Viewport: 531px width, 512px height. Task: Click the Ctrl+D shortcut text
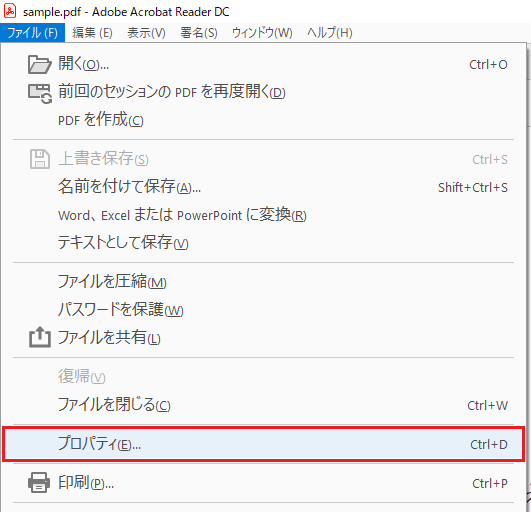pos(489,444)
